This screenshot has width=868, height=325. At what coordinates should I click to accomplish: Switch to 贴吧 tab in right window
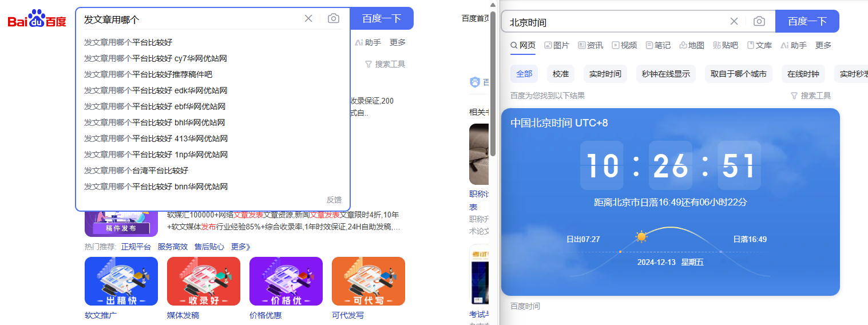click(x=726, y=45)
